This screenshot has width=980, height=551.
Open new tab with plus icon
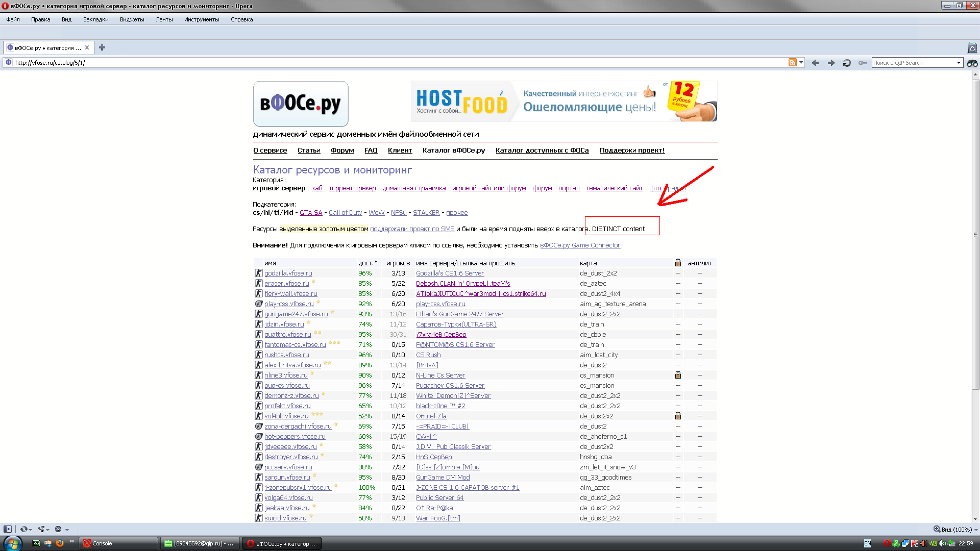102,47
